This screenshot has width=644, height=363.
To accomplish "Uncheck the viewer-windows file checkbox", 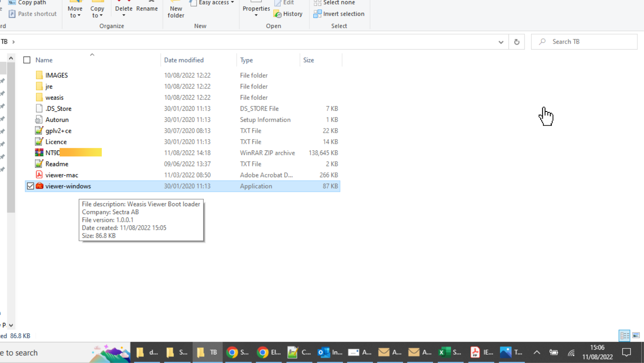I will pyautogui.click(x=31, y=186).
